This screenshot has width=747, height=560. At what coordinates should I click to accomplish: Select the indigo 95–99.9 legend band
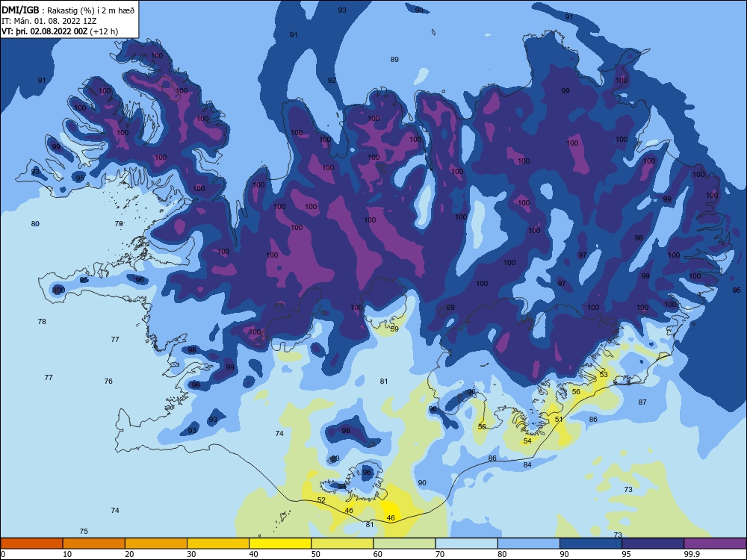pyautogui.click(x=653, y=544)
